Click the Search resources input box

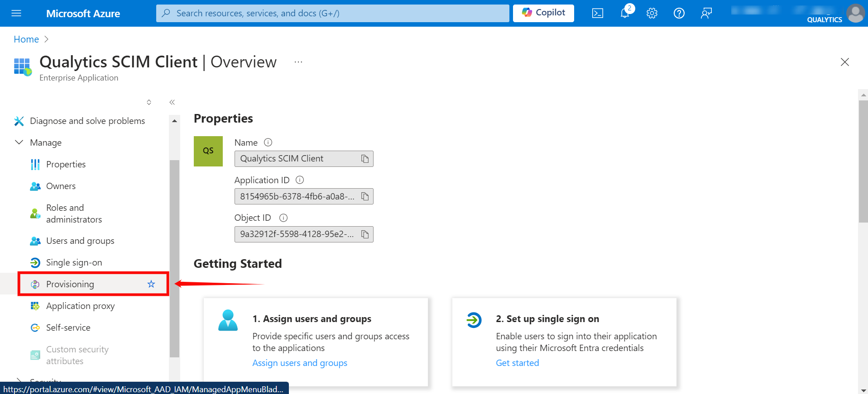[x=333, y=13]
